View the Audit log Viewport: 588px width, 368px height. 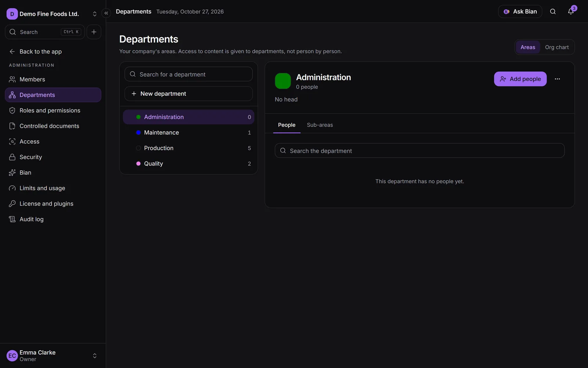tap(53, 219)
